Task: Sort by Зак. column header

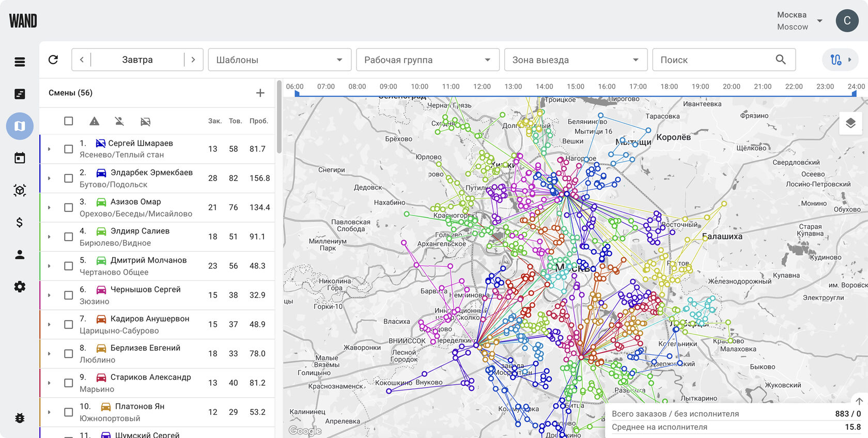Action: click(x=215, y=121)
